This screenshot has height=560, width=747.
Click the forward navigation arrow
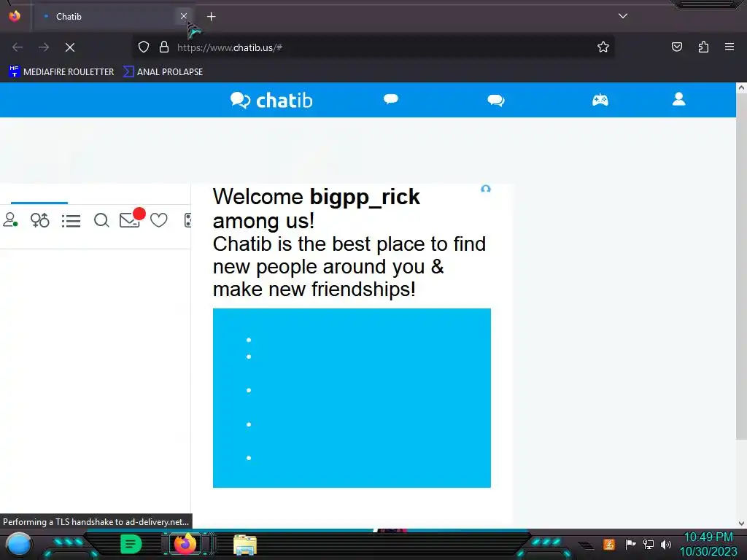(x=44, y=47)
